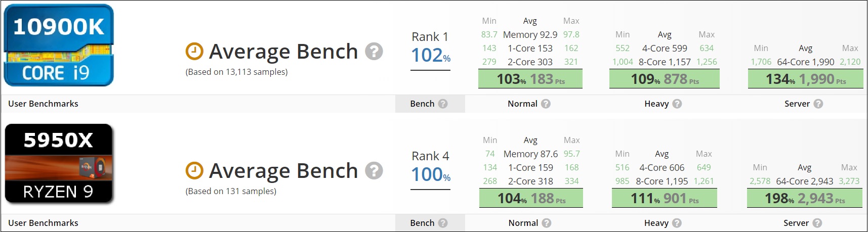This screenshot has width=868, height=232.
Task: Click the help icon beside bottom Bench label
Action: [443, 223]
